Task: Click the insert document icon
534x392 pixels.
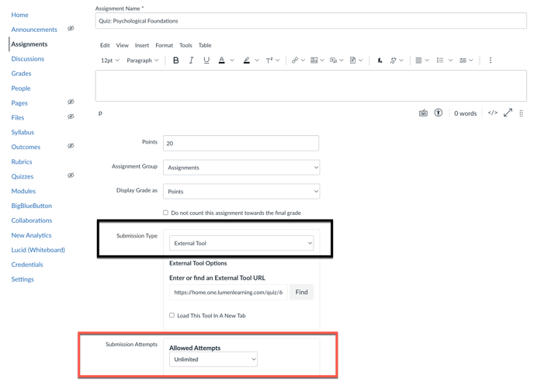Action: coord(353,61)
